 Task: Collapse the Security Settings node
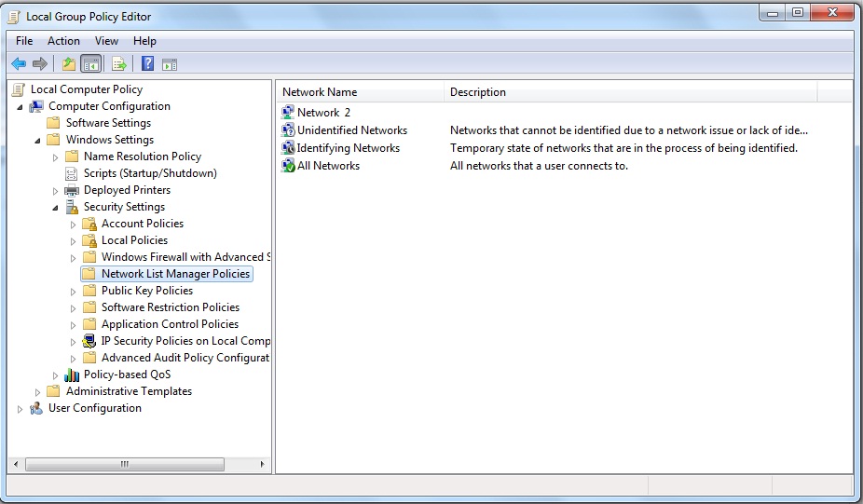tap(56, 208)
